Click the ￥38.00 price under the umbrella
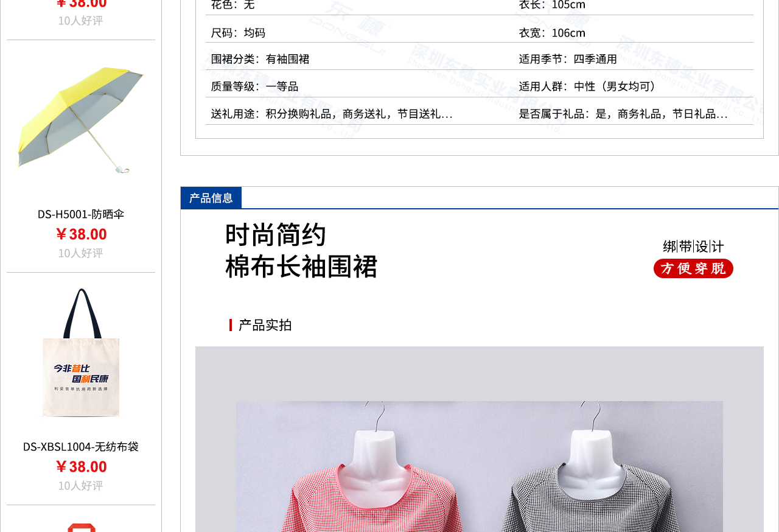The width and height of the screenshot is (779, 532). [x=81, y=234]
